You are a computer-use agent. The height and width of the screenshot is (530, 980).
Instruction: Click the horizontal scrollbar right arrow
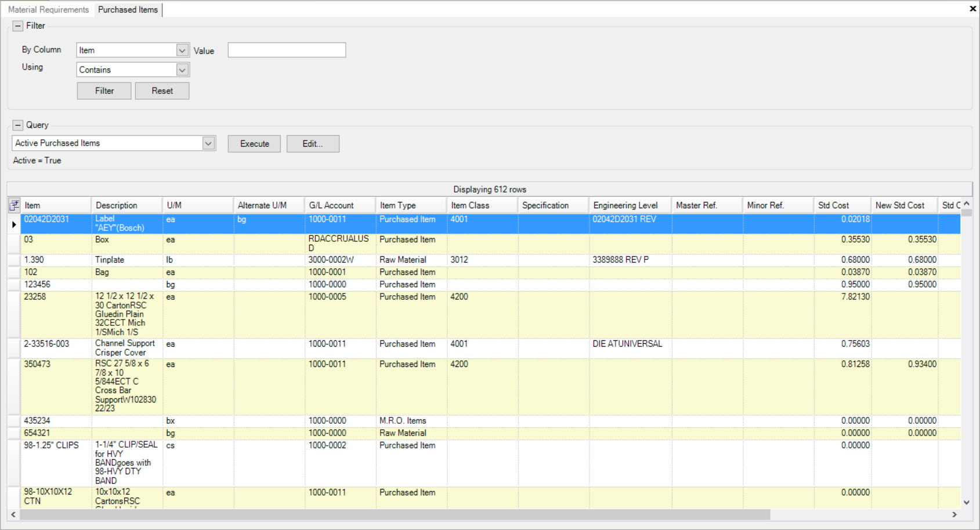(x=954, y=514)
